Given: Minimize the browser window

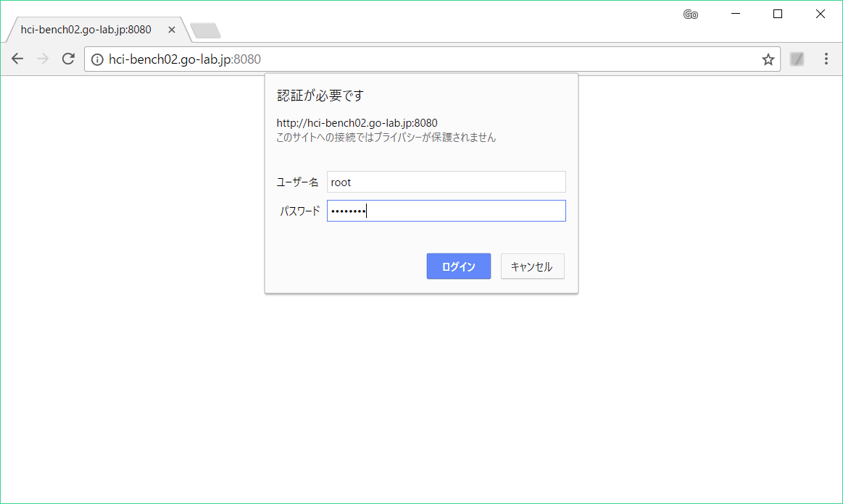Looking at the screenshot, I should click(x=736, y=14).
